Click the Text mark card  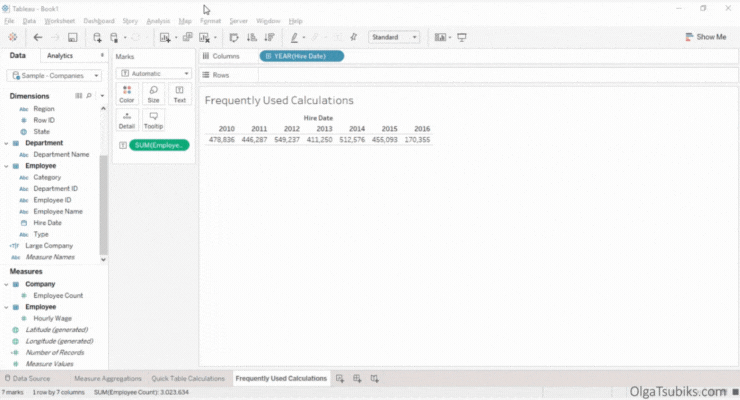180,93
